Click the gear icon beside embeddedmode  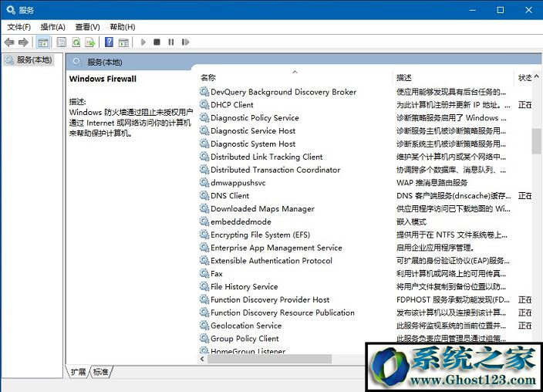point(204,221)
